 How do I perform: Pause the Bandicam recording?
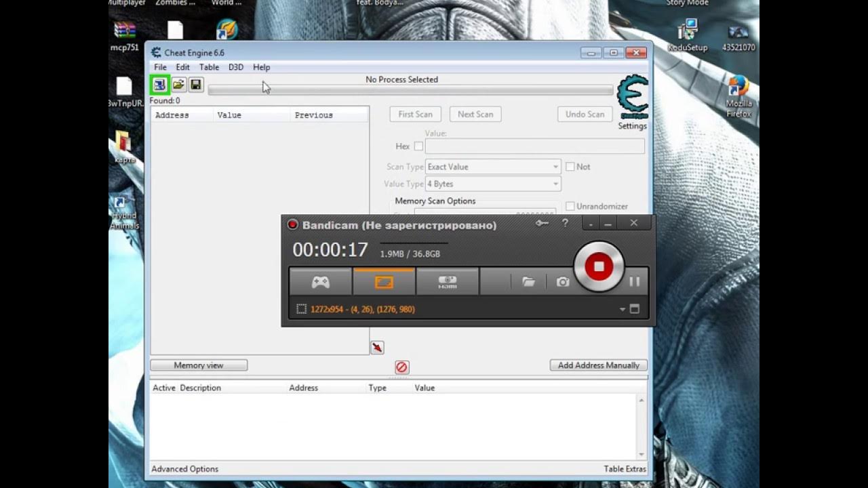[634, 282]
